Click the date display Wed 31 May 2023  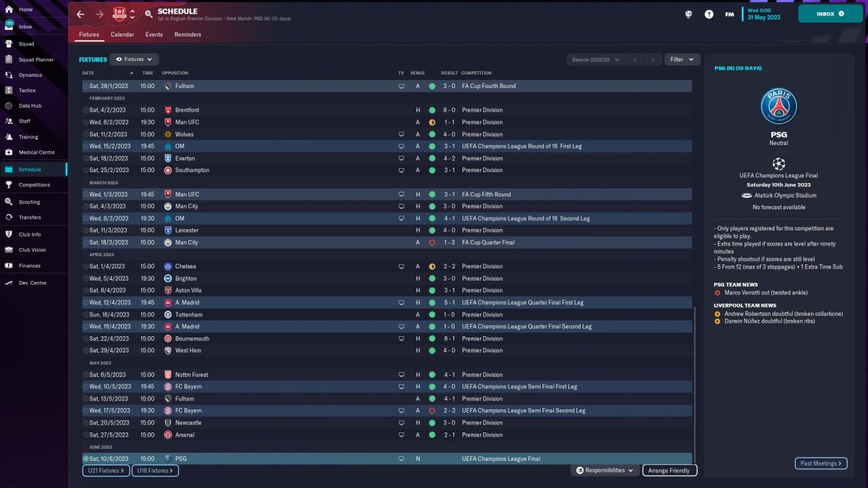[764, 14]
